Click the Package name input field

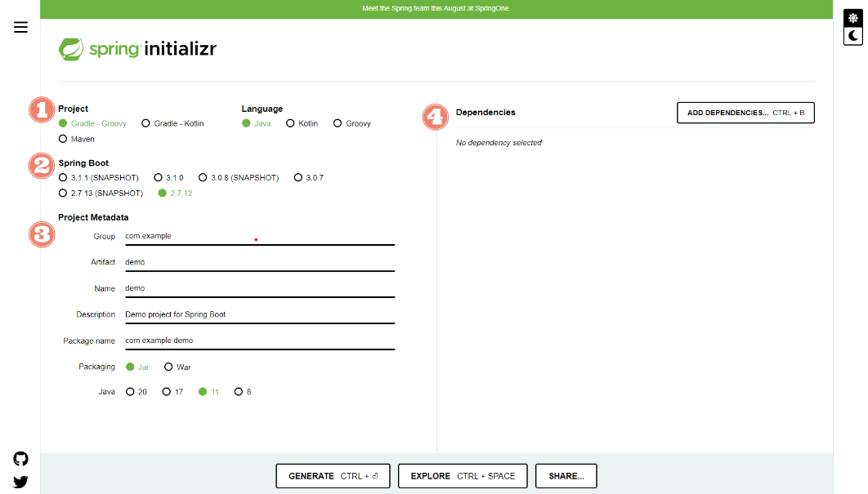(260, 340)
